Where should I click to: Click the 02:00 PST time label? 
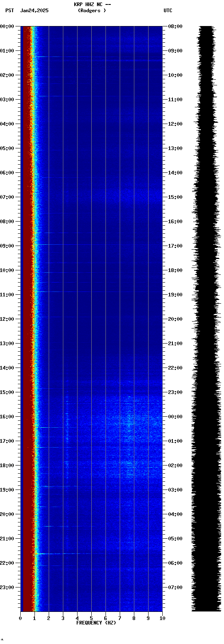[x=7, y=75]
